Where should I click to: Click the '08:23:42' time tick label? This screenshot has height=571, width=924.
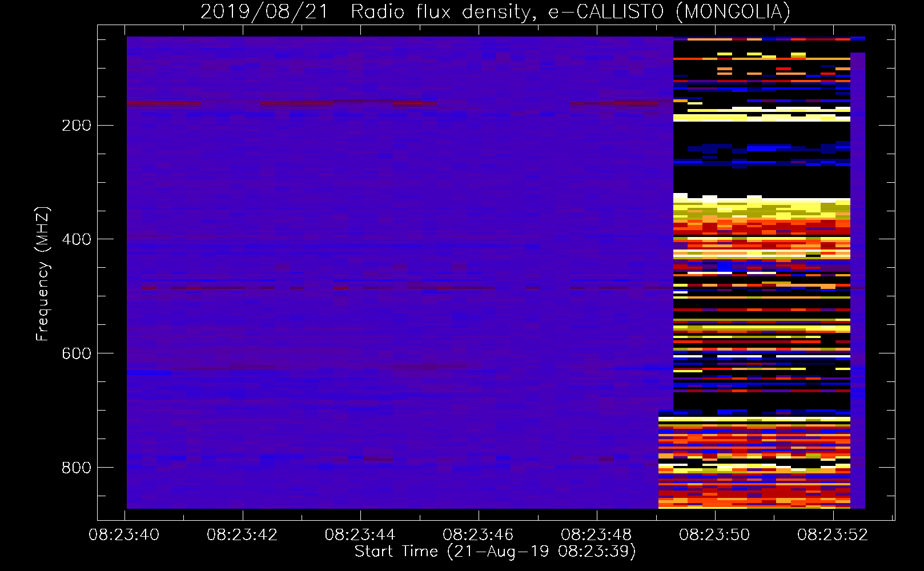click(242, 535)
